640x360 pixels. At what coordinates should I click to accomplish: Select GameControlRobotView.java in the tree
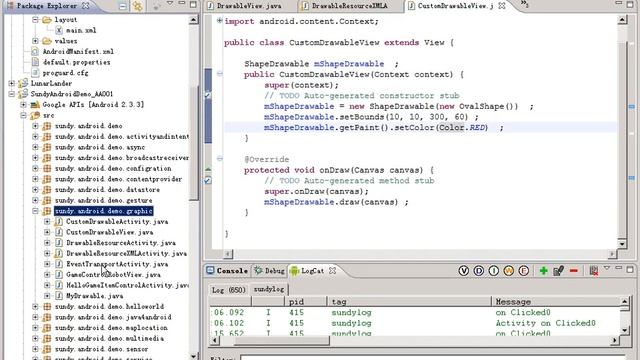[113, 275]
